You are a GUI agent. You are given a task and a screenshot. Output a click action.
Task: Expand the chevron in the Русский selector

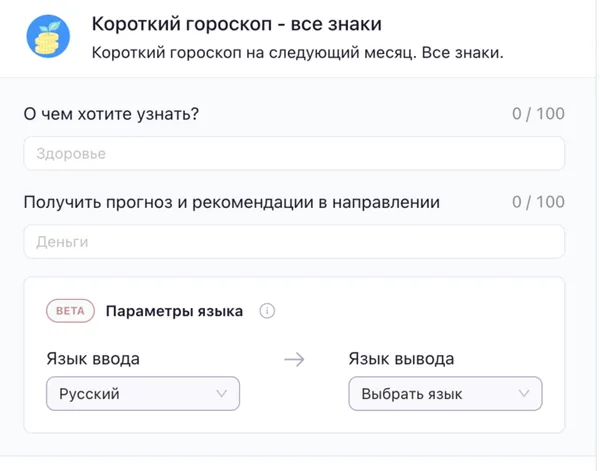pos(222,394)
